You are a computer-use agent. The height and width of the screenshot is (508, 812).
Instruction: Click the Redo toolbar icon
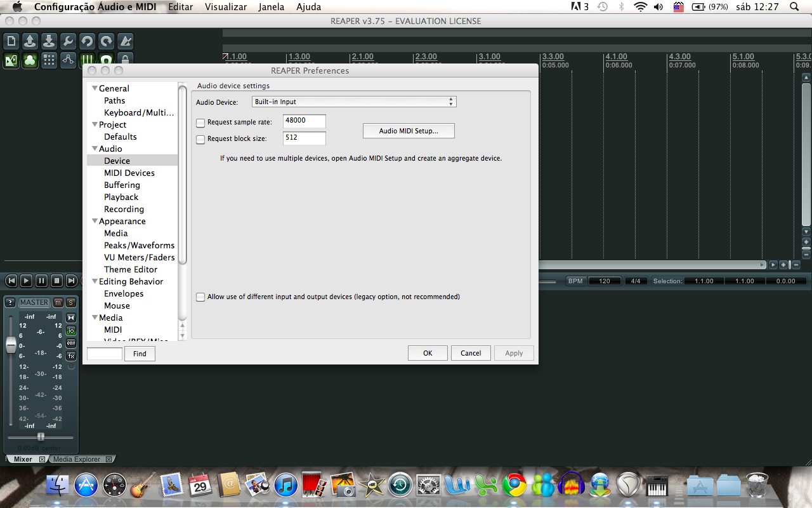106,42
